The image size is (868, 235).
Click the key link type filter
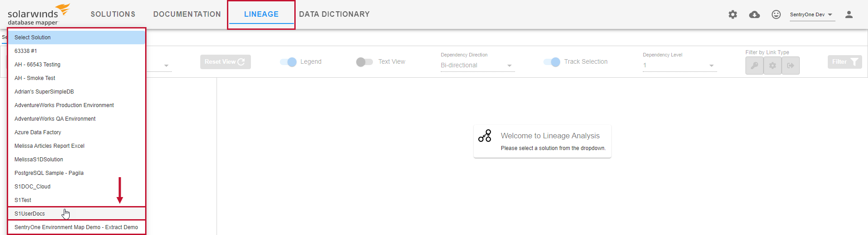coord(755,66)
